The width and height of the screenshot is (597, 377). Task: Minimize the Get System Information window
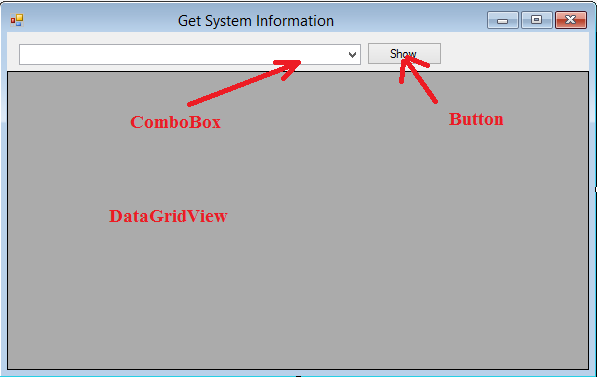pyautogui.click(x=503, y=20)
